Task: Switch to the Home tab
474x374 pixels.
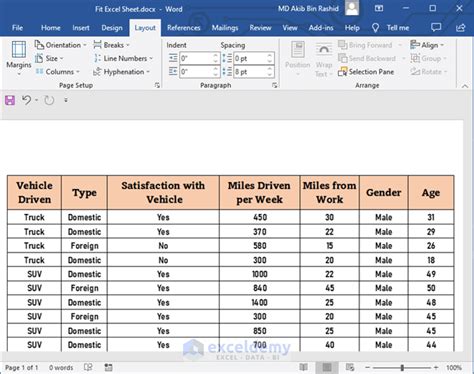Action: click(51, 28)
